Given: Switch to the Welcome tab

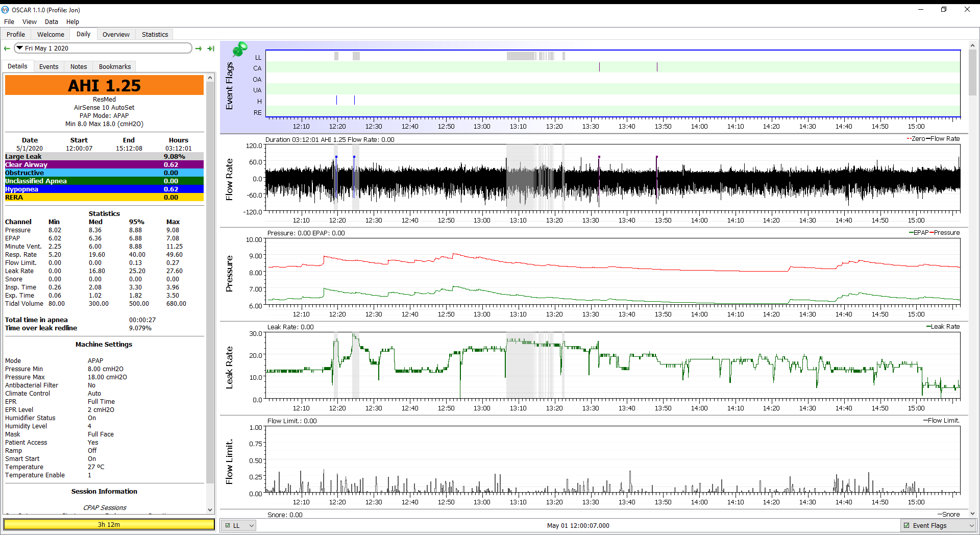Looking at the screenshot, I should [x=51, y=34].
